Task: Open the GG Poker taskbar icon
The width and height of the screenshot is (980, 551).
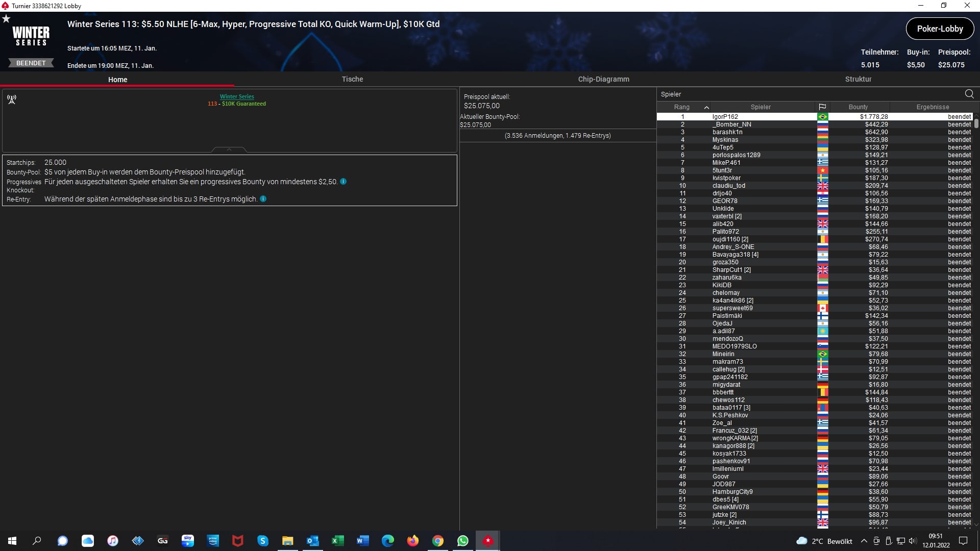Action: [x=163, y=541]
